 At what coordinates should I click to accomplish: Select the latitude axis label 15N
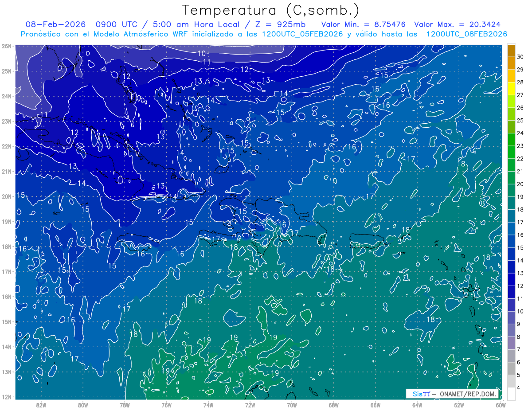coord(6,321)
